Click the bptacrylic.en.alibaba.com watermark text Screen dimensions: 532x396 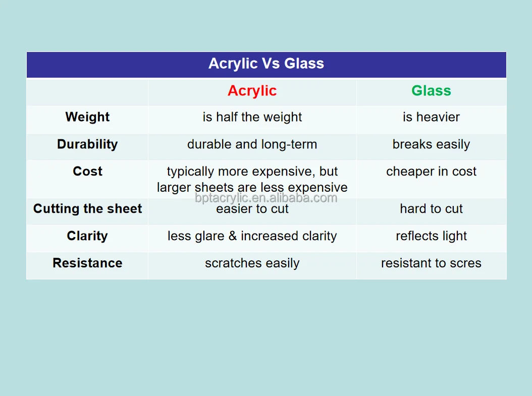266,198
